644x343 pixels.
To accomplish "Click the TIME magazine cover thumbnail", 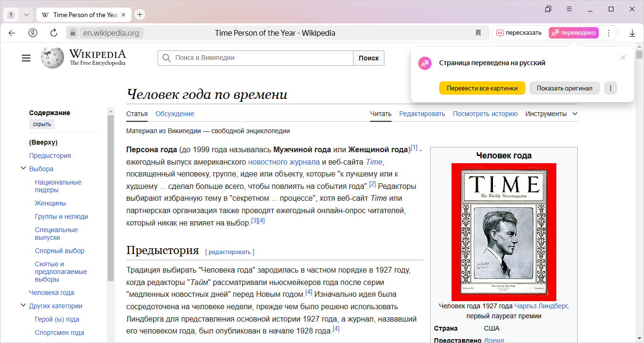I will click(503, 232).
